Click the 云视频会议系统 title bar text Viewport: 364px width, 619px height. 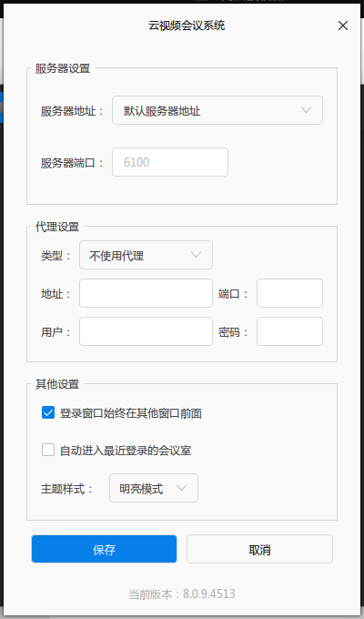[187, 26]
